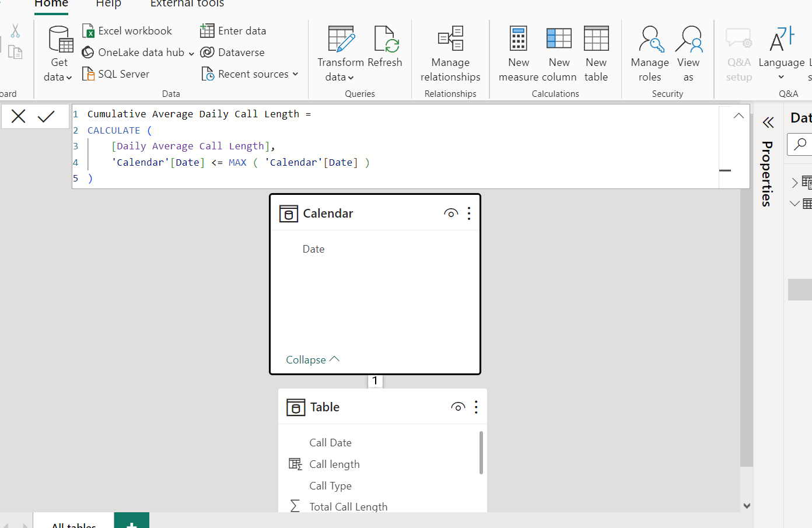Image resolution: width=812 pixels, height=528 pixels.
Task: Open the External tools tab
Action: coord(187,4)
